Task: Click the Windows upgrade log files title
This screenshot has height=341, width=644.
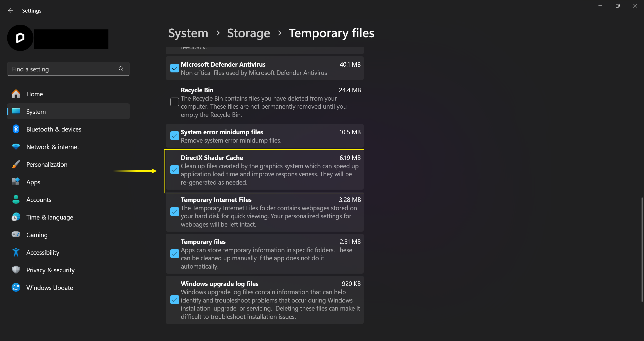Action: click(220, 284)
